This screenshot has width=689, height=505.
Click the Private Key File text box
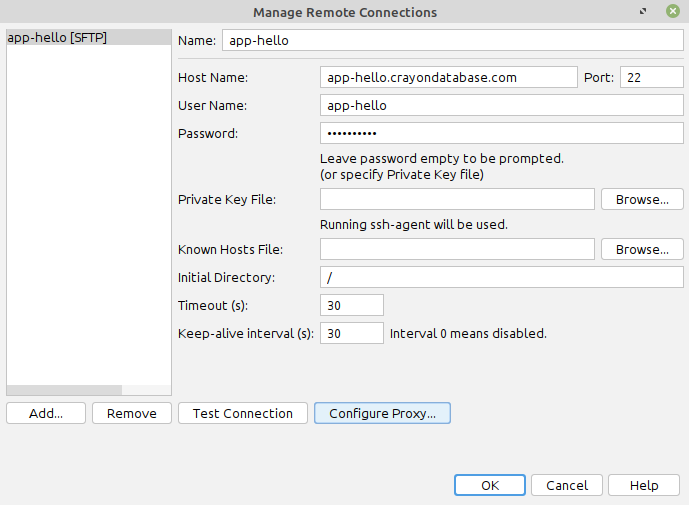click(x=457, y=200)
